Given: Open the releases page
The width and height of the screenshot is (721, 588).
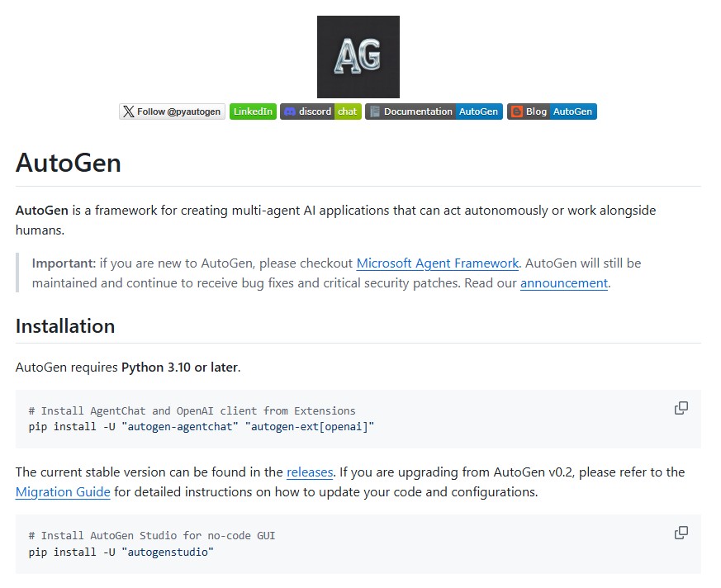Looking at the screenshot, I should click(x=309, y=472).
